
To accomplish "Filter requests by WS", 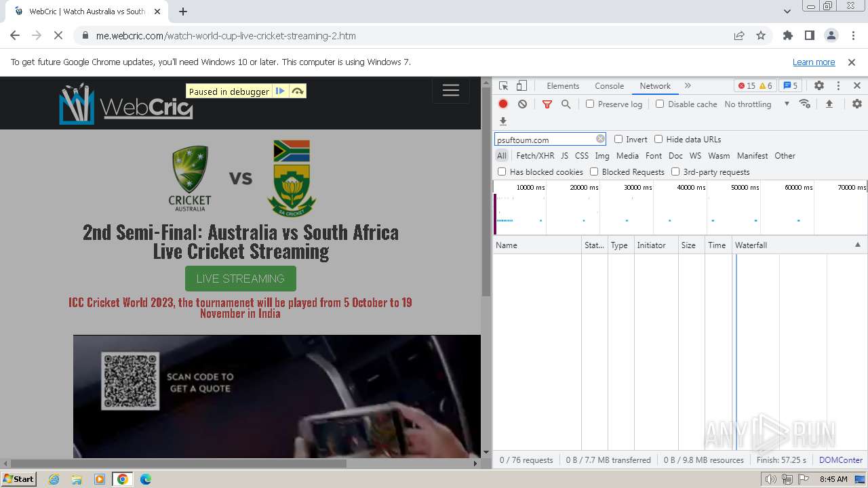I will pyautogui.click(x=695, y=156).
